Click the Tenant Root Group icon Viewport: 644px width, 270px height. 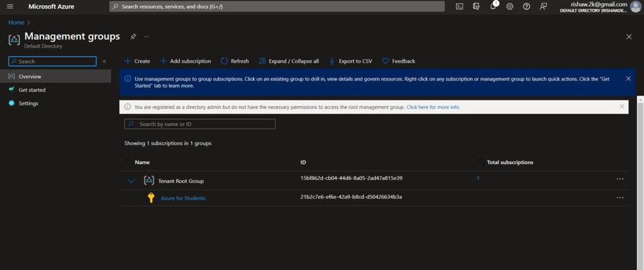coord(148,181)
